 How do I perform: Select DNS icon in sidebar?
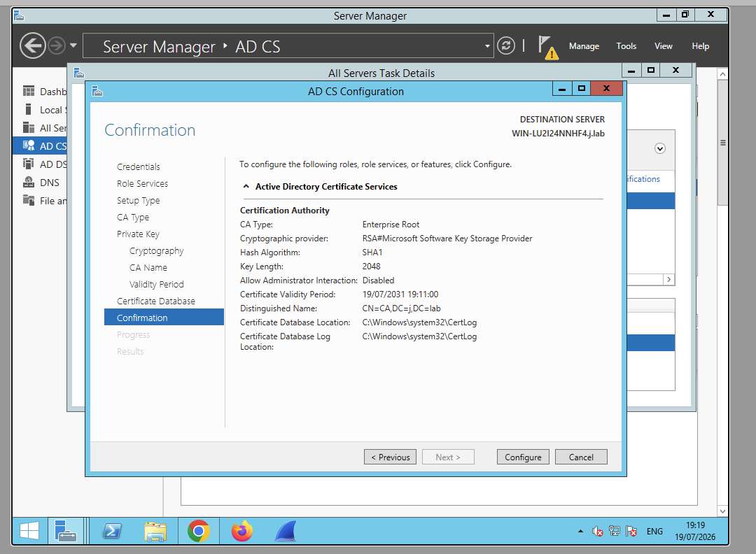pyautogui.click(x=29, y=182)
